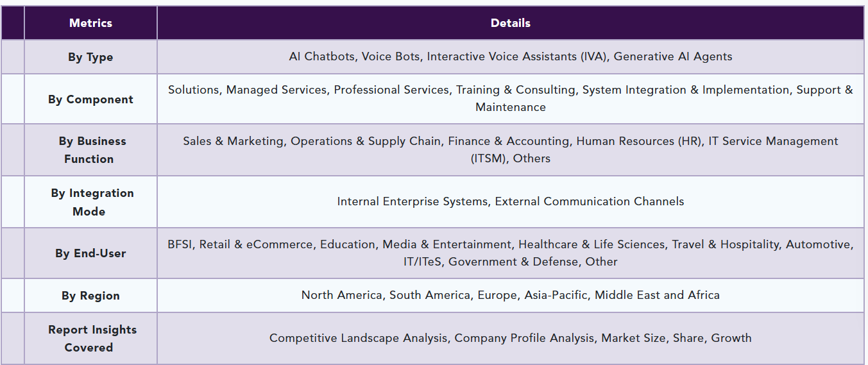
Task: Click the Sales & Marketing details cell
Action: tap(511, 150)
